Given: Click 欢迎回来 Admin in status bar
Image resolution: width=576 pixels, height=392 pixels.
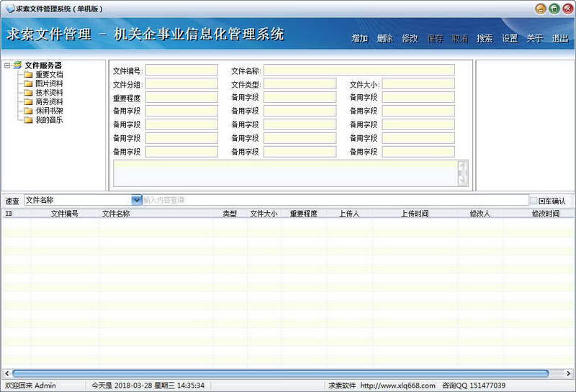Looking at the screenshot, I should point(30,386).
